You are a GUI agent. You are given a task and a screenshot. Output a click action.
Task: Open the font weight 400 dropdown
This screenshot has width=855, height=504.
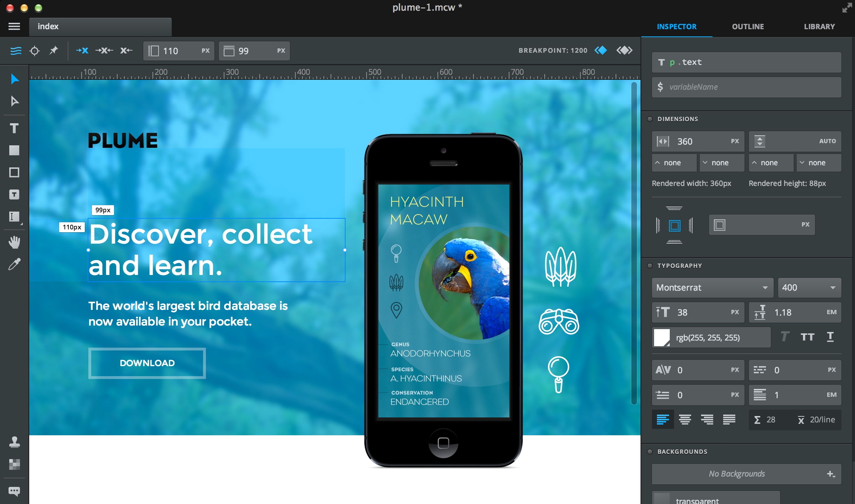809,288
